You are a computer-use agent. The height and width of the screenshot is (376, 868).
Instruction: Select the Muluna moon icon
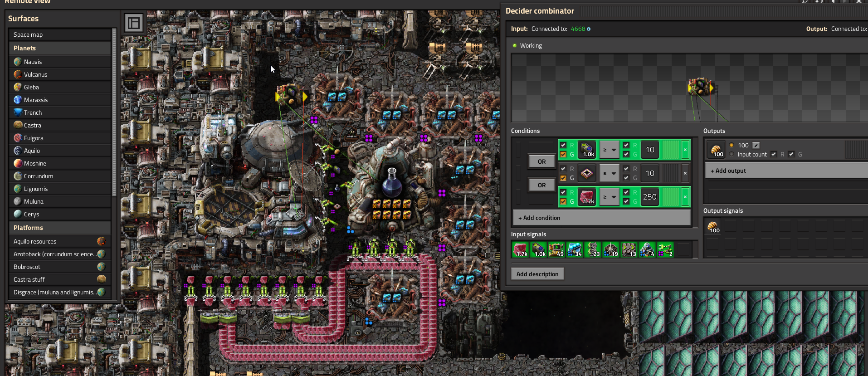click(18, 201)
